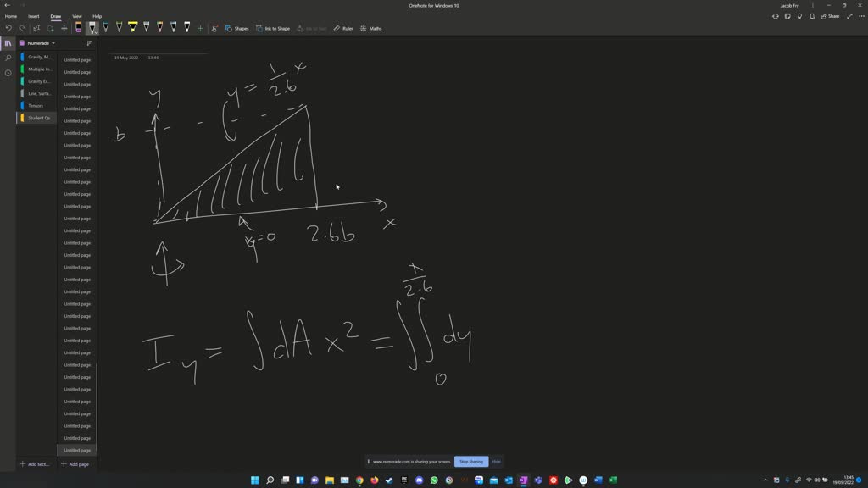Image resolution: width=868 pixels, height=488 pixels.
Task: Open the Maths assistant
Action: (373, 28)
